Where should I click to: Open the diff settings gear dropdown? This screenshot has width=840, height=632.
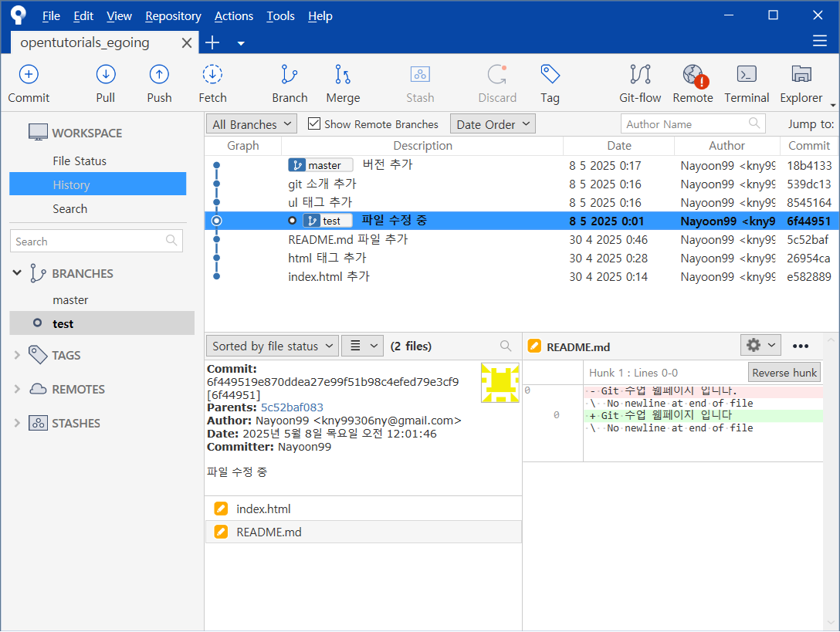pos(760,346)
